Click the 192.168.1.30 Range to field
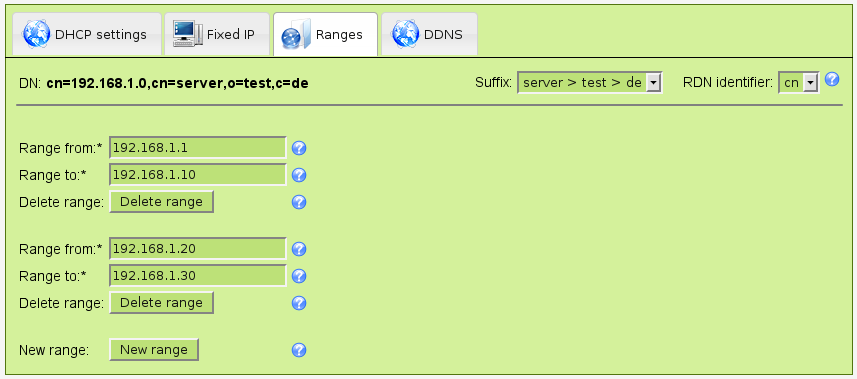The image size is (857, 379). 198,276
